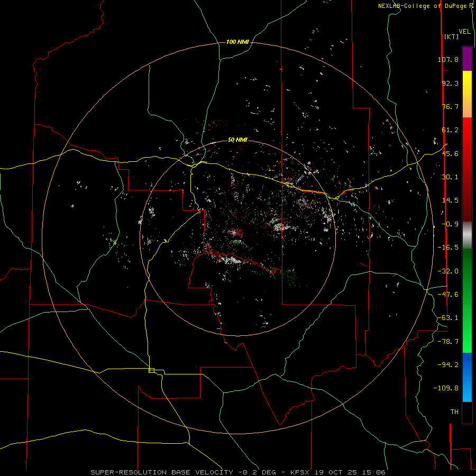The image size is (476, 476).
Task: Click the "15:06" time stamp
Action: coord(374,472)
